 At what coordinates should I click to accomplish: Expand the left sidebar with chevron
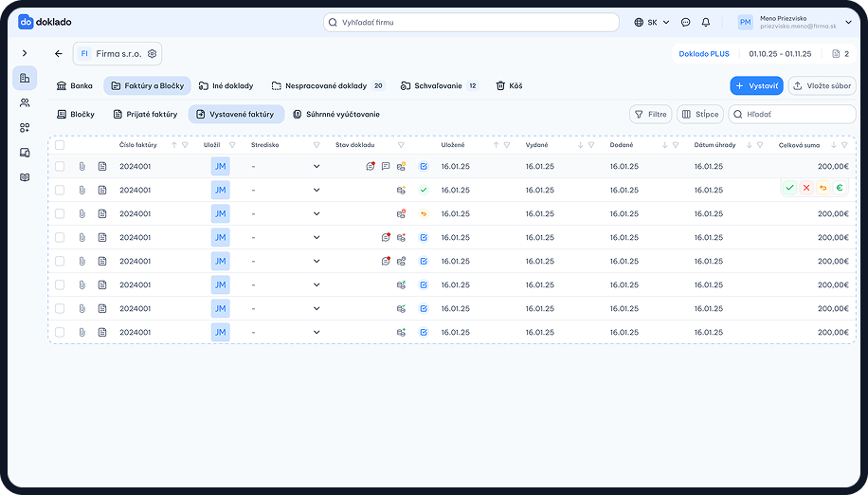coord(25,53)
